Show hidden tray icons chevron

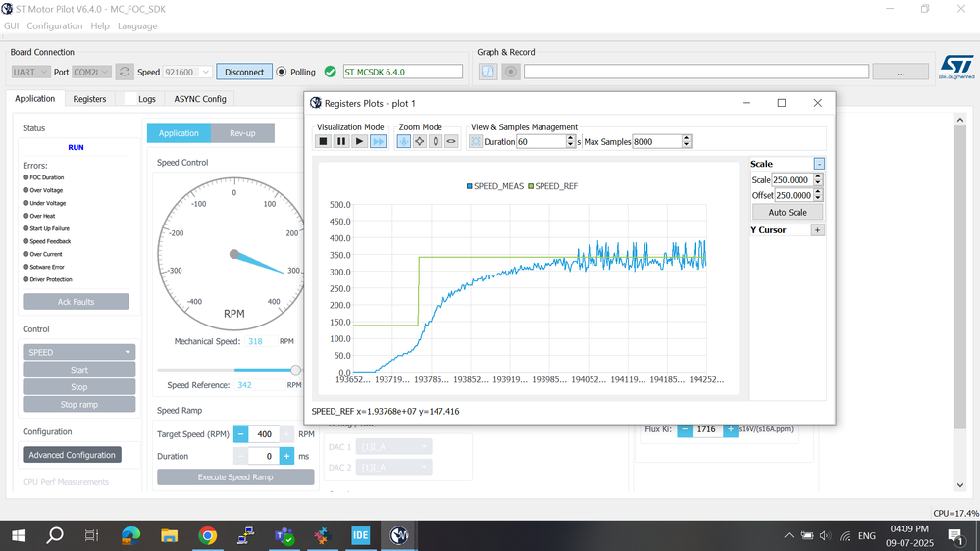[x=789, y=536]
